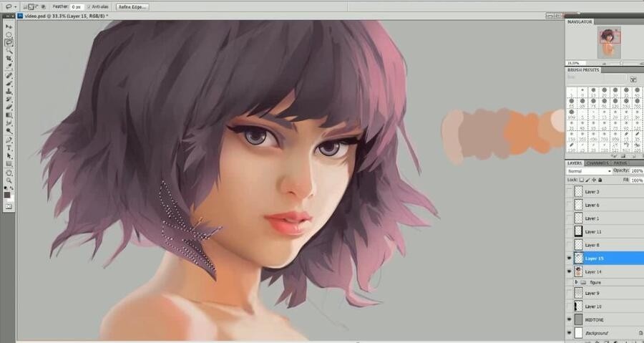Select the Healing Brush tool
644x343 pixels.
pyautogui.click(x=9, y=76)
